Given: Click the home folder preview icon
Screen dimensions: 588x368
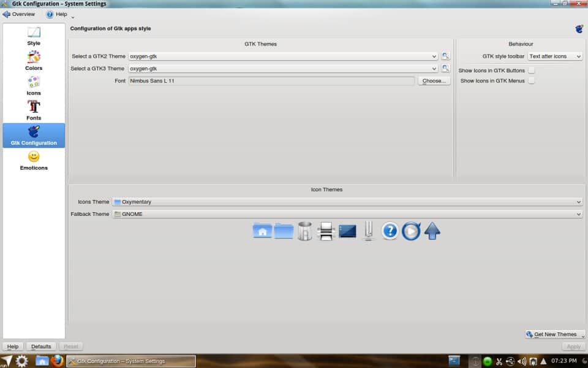Looking at the screenshot, I should pos(263,231).
